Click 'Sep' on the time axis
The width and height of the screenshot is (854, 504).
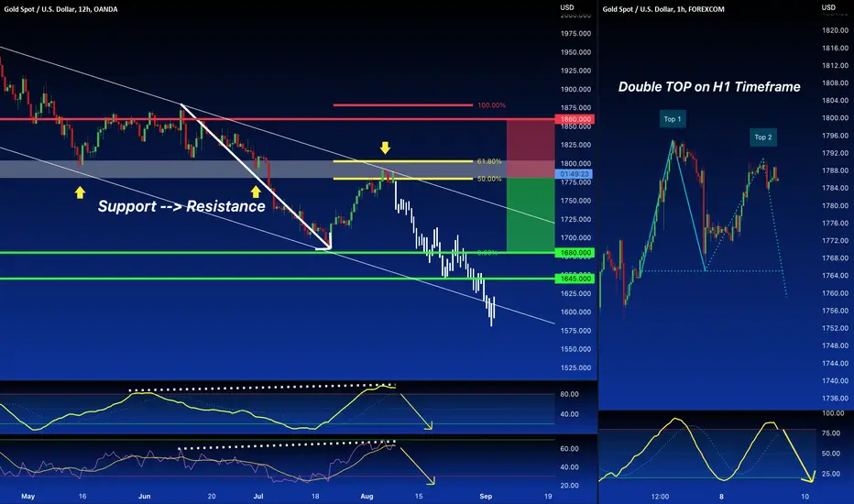(486, 497)
